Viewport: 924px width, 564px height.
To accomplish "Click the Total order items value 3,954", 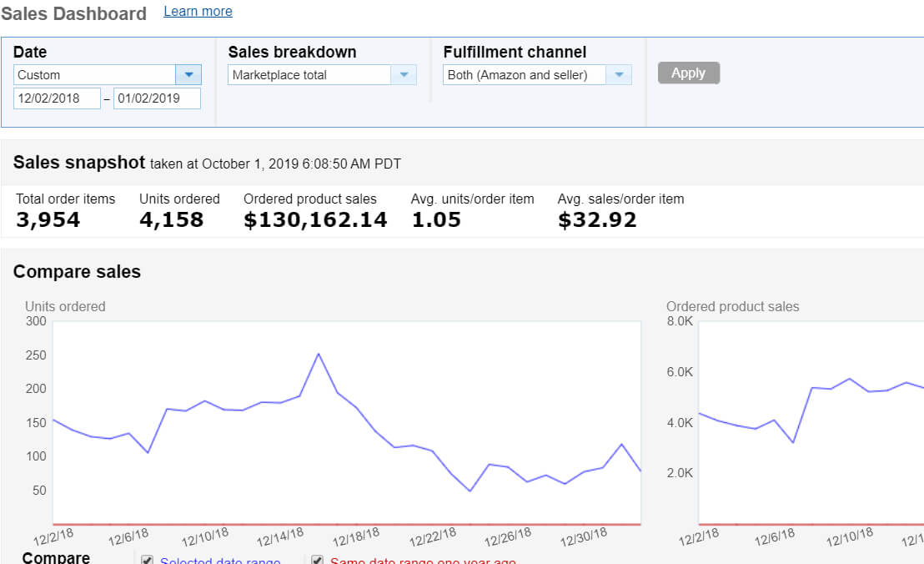I will click(x=48, y=219).
